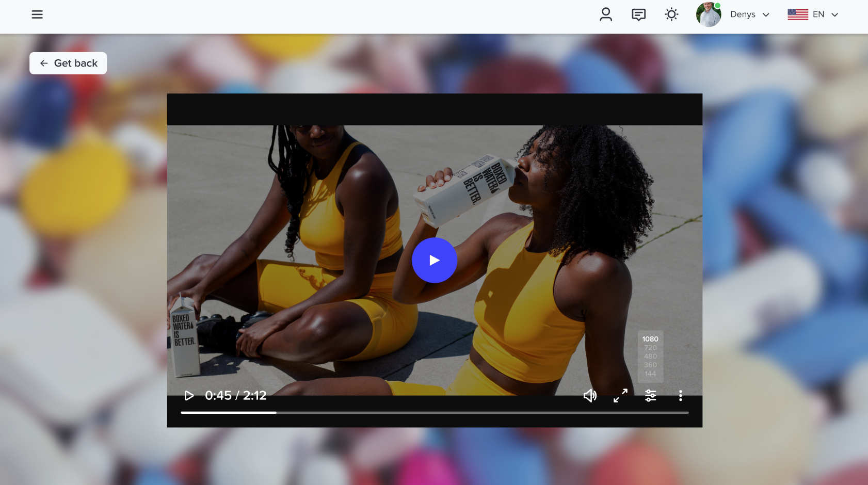
Task: Mute the video with the speaker icon
Action: coord(590,396)
